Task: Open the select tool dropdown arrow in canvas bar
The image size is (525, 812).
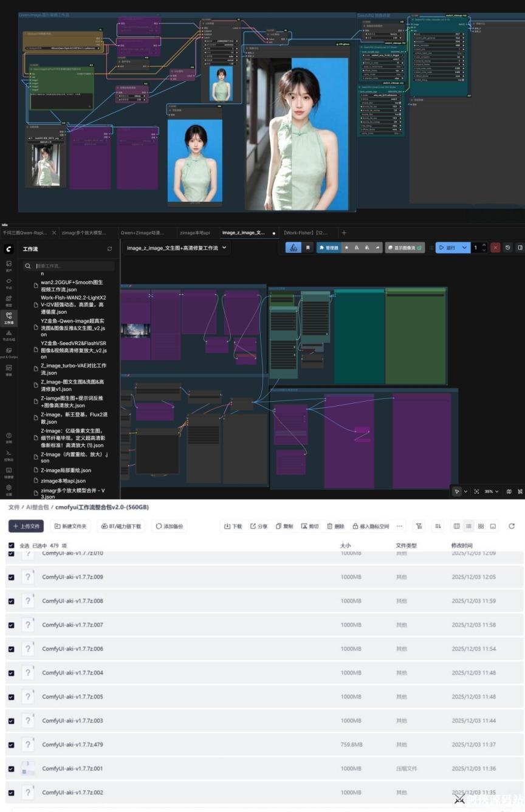Action: point(465,491)
